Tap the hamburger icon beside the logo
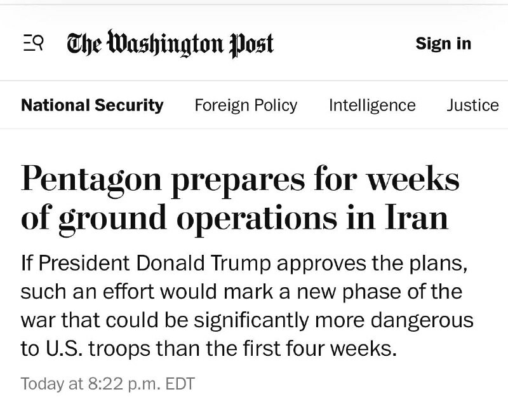 [x=32, y=44]
